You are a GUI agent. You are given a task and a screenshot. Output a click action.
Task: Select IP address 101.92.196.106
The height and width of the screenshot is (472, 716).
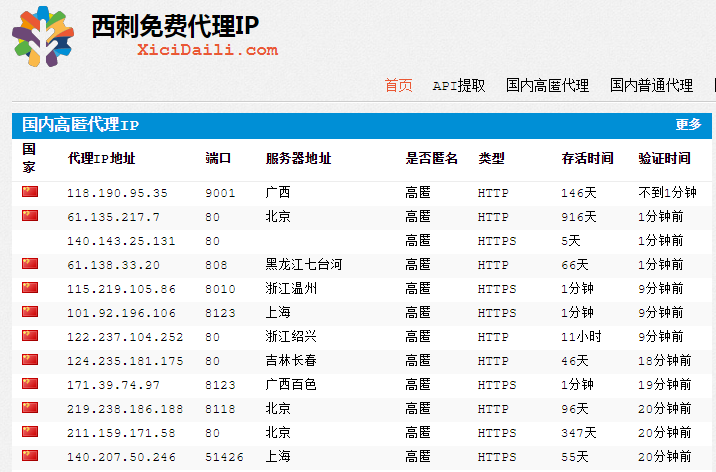pyautogui.click(x=121, y=313)
